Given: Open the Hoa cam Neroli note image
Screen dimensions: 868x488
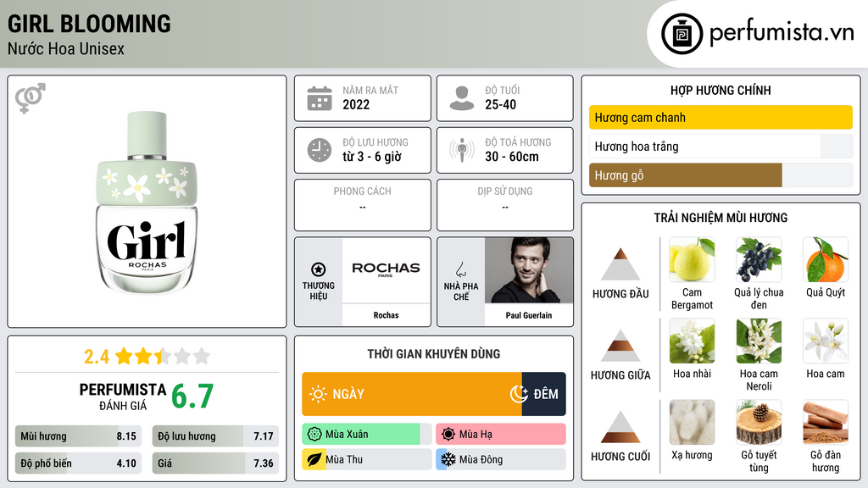Looking at the screenshot, I should click(x=759, y=341).
